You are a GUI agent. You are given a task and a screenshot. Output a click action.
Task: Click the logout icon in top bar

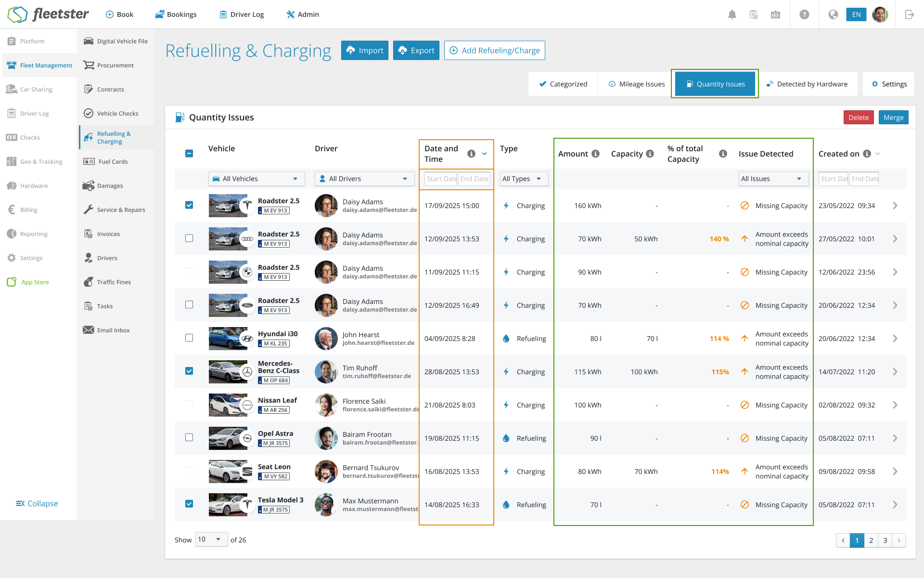click(909, 14)
